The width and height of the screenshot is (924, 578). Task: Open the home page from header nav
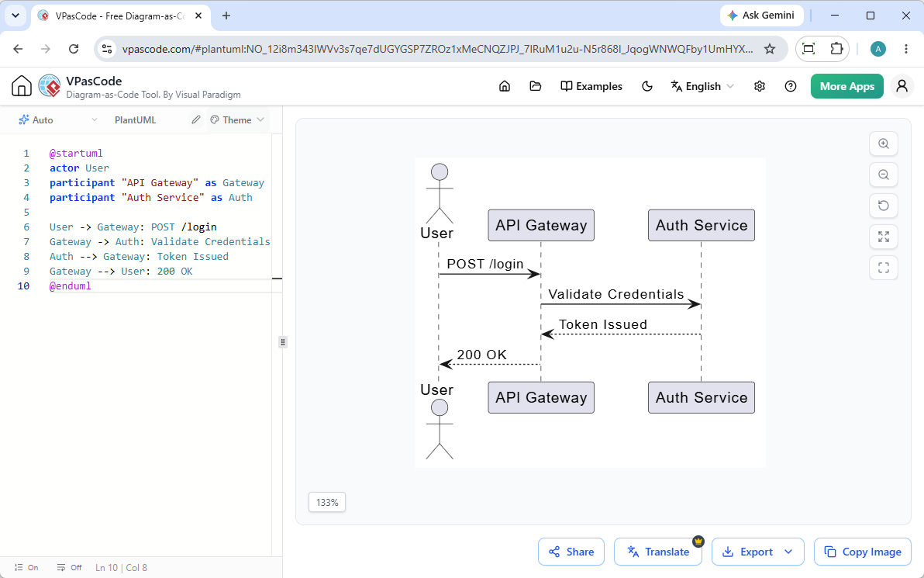click(505, 86)
